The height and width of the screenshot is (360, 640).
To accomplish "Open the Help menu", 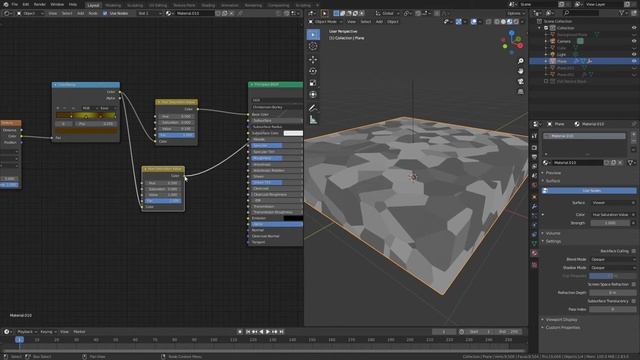I will pyautogui.click(x=73, y=4).
